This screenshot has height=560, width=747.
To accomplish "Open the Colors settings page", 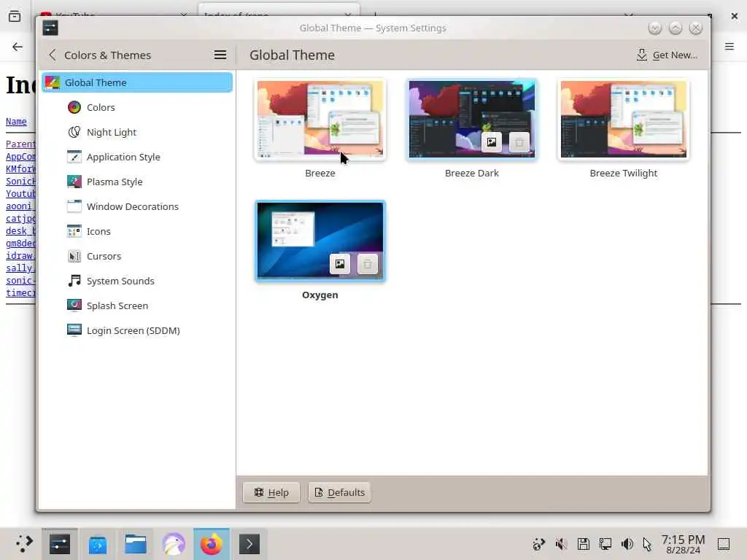I will [137, 107].
